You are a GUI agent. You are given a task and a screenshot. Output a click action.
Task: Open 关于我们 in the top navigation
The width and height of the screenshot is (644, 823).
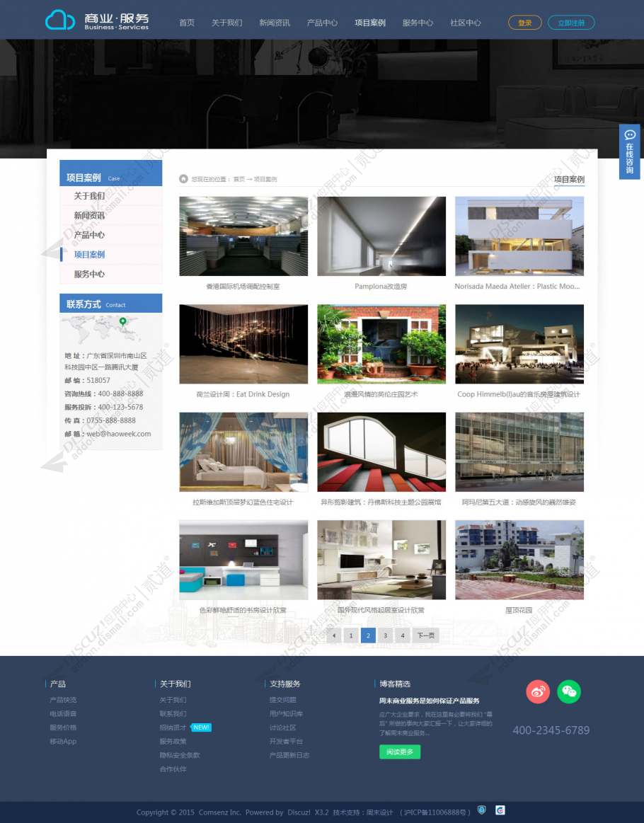click(226, 23)
